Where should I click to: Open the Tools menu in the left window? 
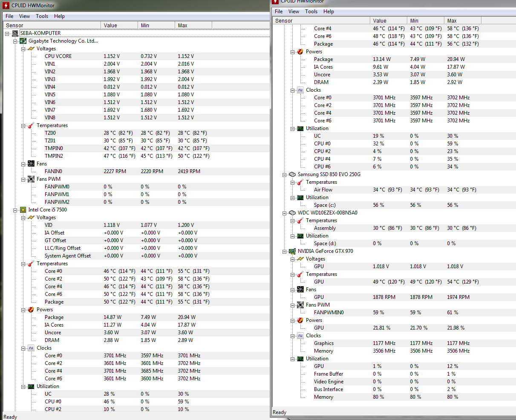[42, 16]
